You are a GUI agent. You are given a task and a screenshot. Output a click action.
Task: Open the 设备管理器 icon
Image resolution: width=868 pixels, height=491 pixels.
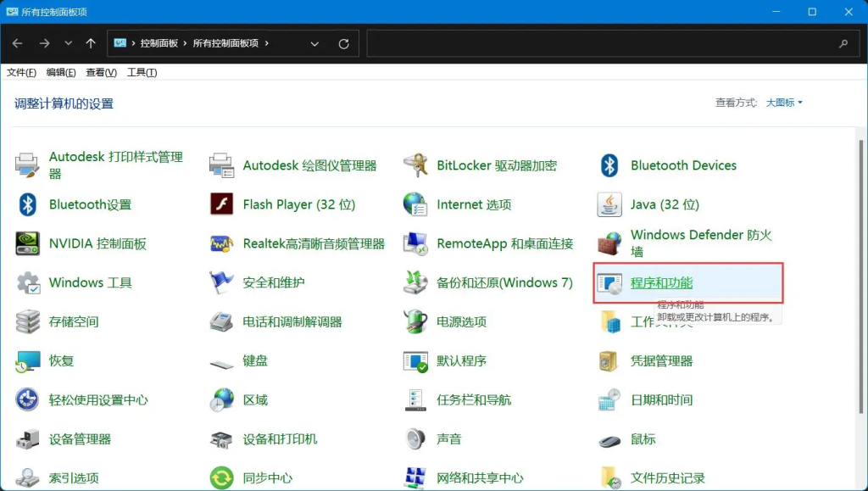click(x=28, y=439)
